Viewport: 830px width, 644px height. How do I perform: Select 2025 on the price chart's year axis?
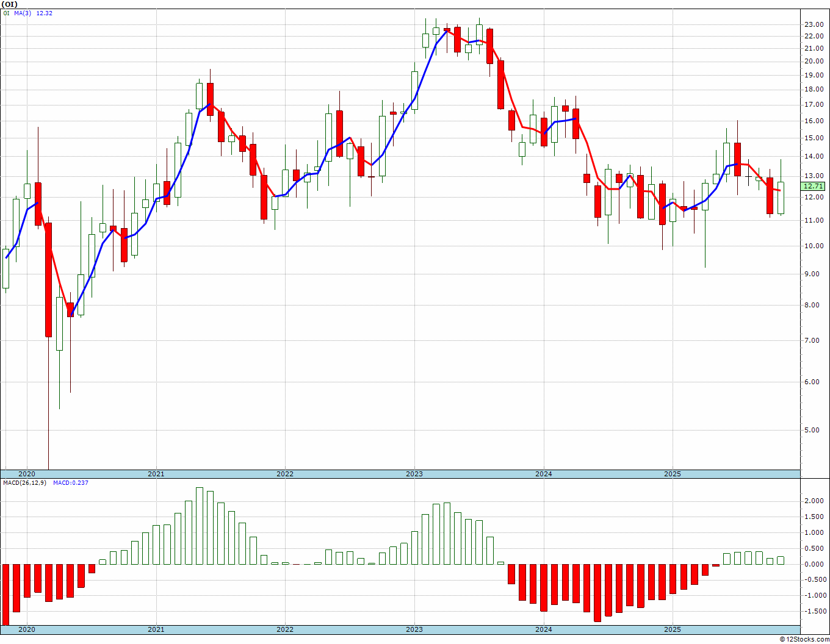coord(673,474)
